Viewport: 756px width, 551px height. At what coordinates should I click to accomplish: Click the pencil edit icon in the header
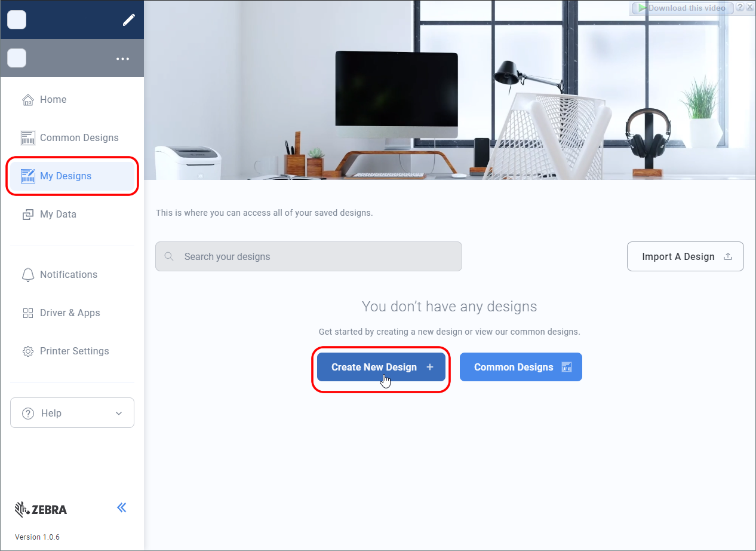pos(128,19)
